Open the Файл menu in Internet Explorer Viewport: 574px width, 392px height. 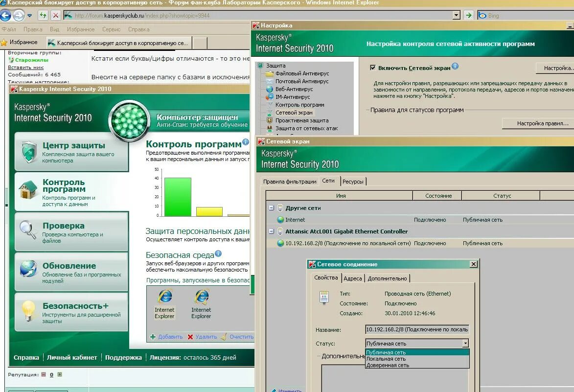click(x=9, y=29)
